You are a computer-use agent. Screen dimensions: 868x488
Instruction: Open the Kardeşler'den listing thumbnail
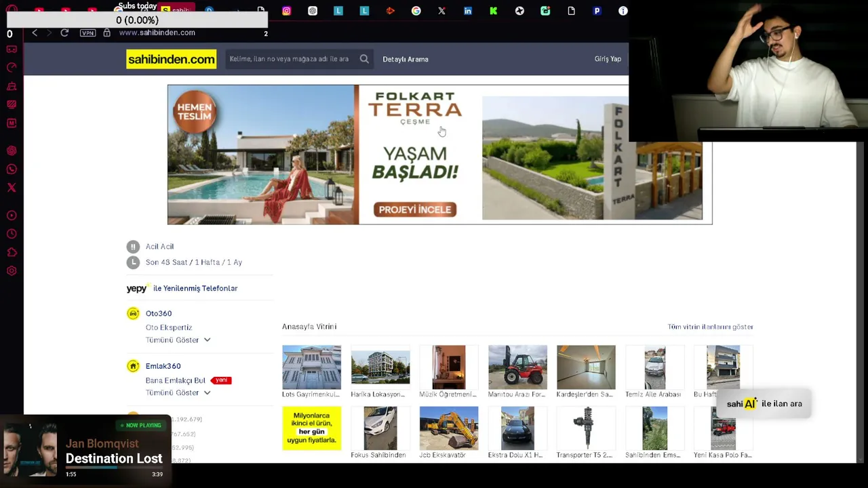[x=586, y=367]
